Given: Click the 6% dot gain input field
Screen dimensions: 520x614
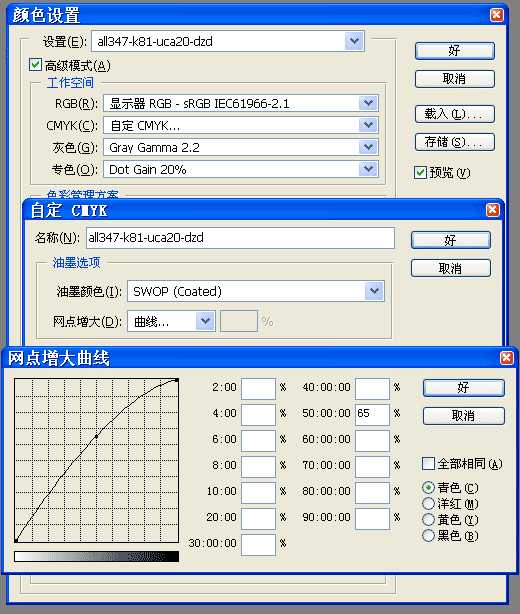Looking at the screenshot, I should pyautogui.click(x=258, y=441).
